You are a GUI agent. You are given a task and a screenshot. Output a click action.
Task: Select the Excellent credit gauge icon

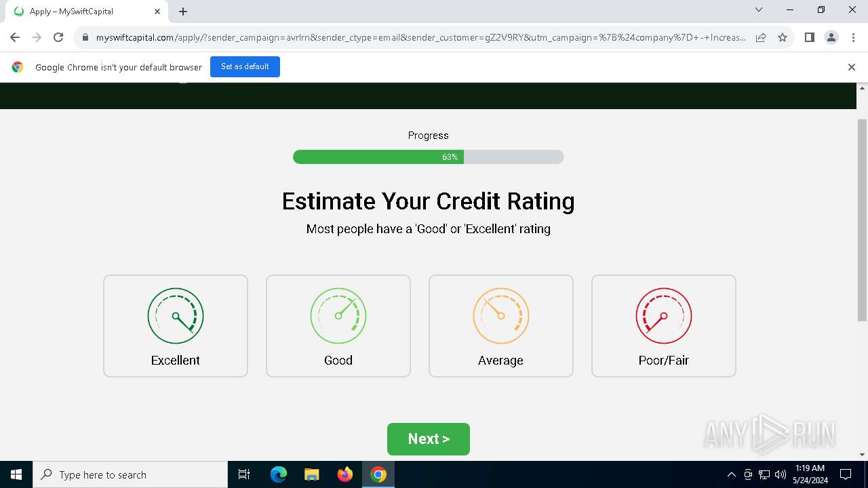pos(176,316)
